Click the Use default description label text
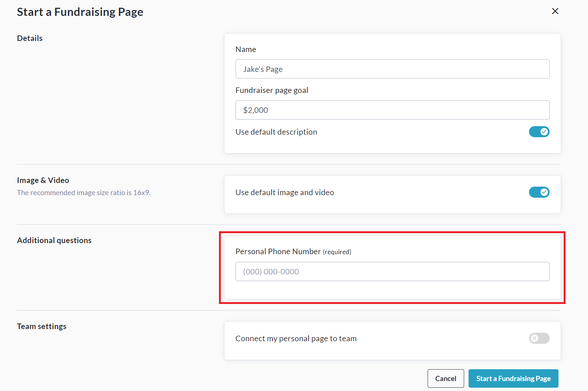Viewport: 588px width, 391px height. [x=276, y=132]
